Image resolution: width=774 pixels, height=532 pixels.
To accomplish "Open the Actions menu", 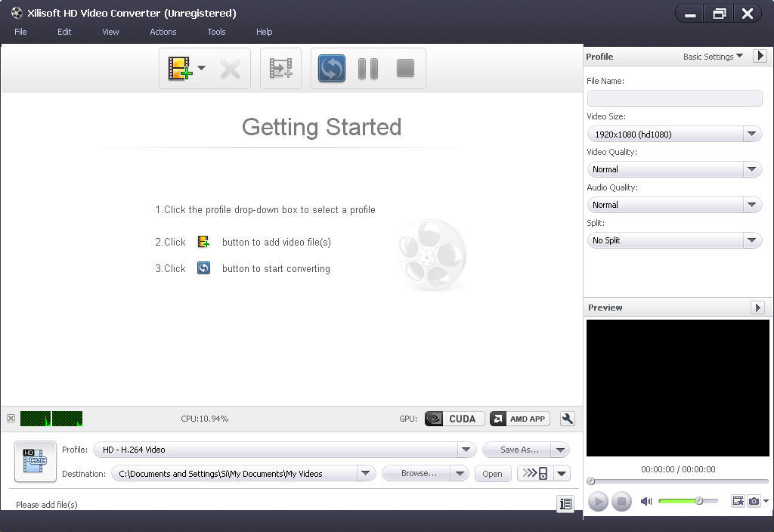I will point(163,32).
